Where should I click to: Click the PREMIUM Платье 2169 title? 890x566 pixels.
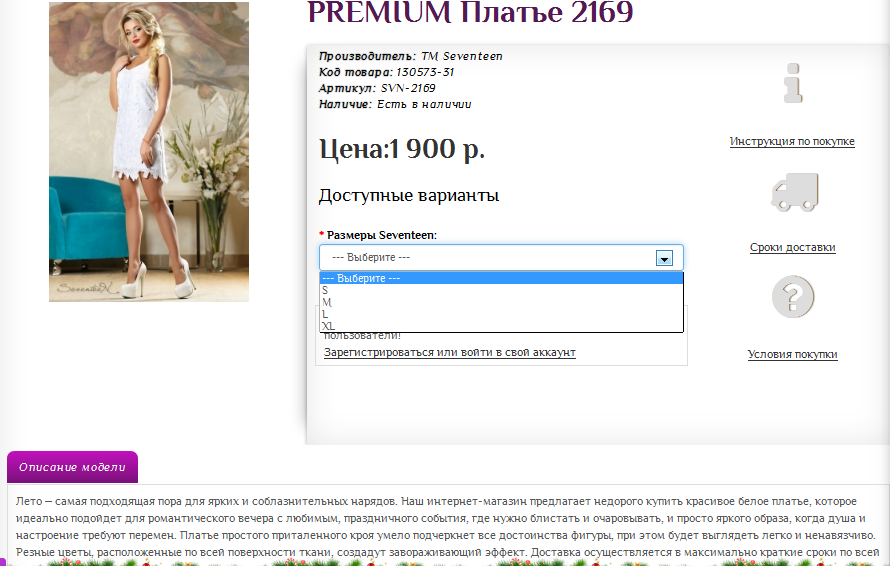(470, 12)
